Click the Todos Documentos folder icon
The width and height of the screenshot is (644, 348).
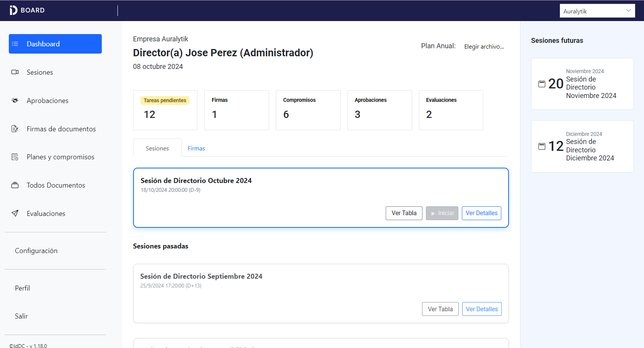point(15,185)
